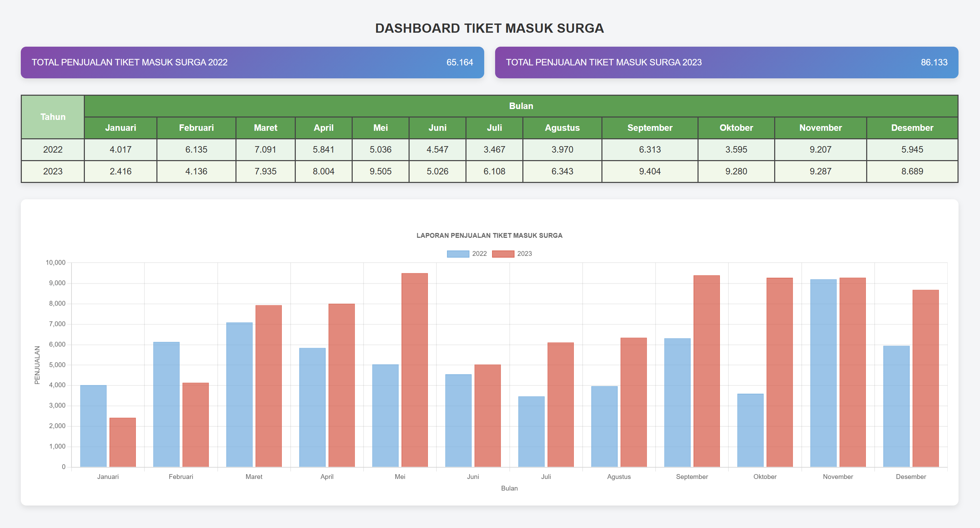Click the red Mei 2023 bar

click(x=414, y=370)
